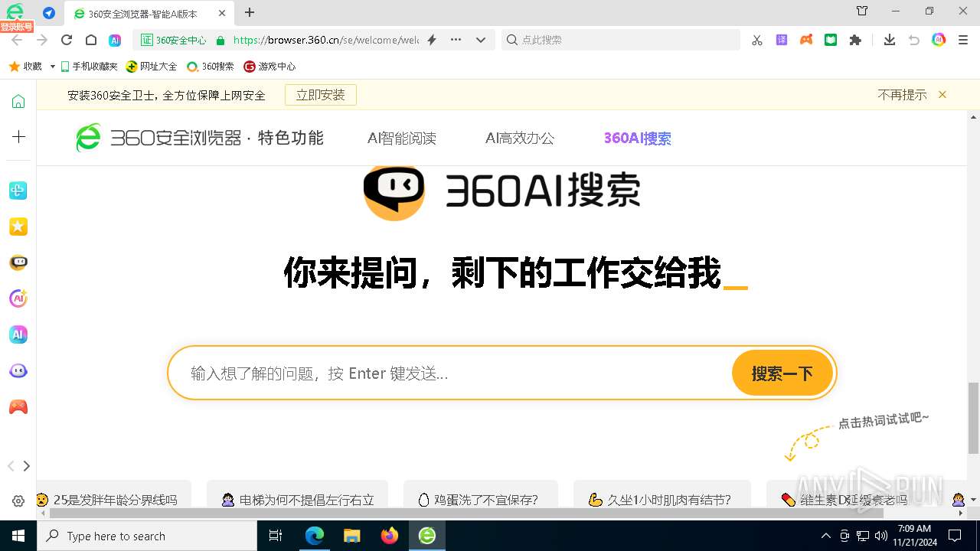This screenshot has height=551, width=980.
Task: Expand the address bar dropdown arrow
Action: (x=481, y=40)
